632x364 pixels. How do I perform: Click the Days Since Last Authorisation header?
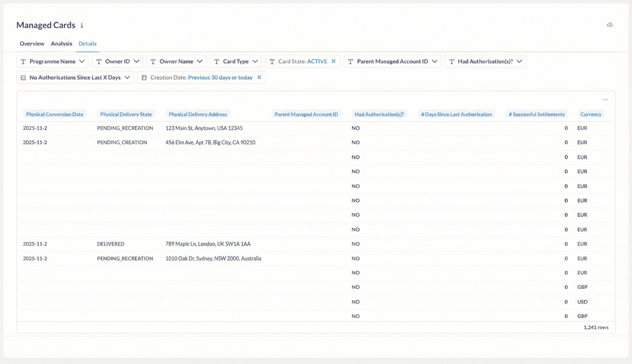pos(456,114)
